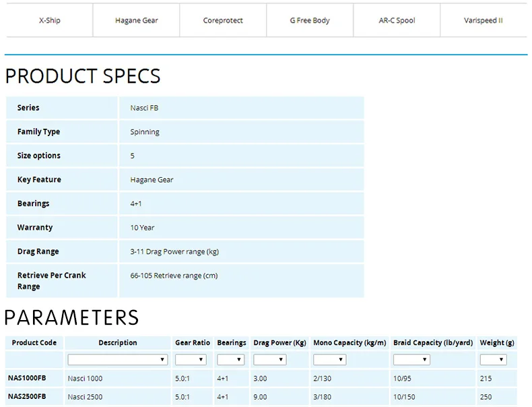Click the 3-11 Drag Power range value

coord(174,251)
